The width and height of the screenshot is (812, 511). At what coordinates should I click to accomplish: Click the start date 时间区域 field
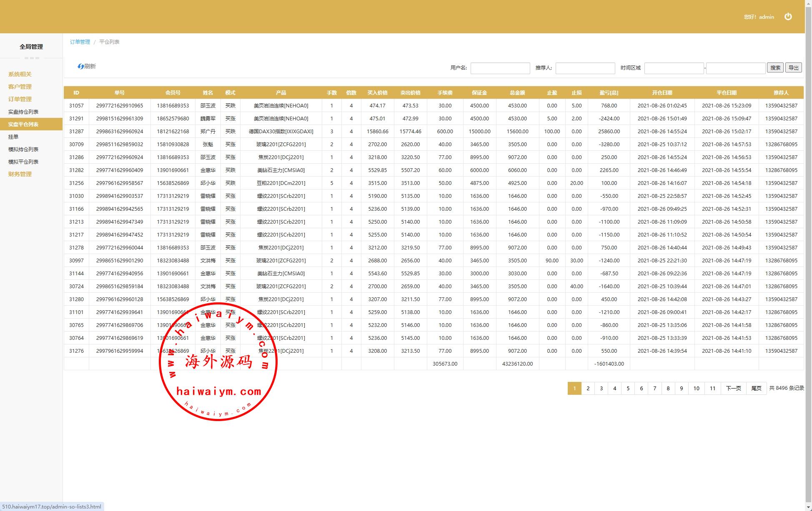coord(674,68)
